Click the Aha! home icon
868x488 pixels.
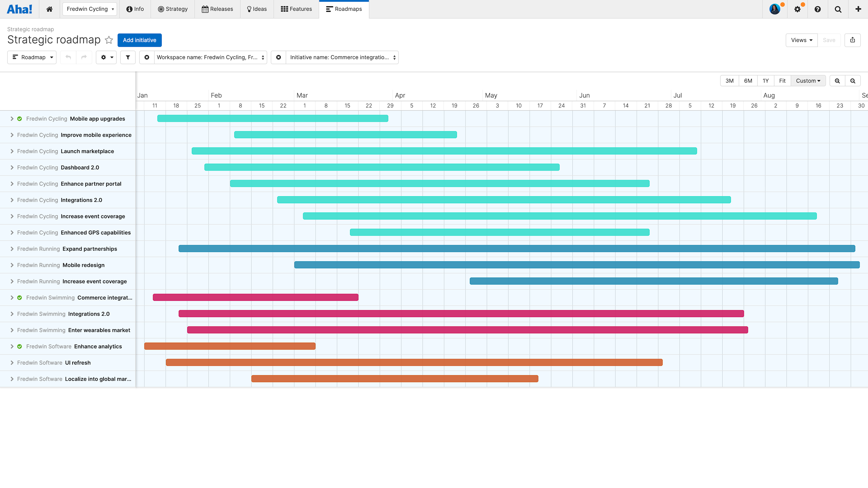click(x=49, y=9)
